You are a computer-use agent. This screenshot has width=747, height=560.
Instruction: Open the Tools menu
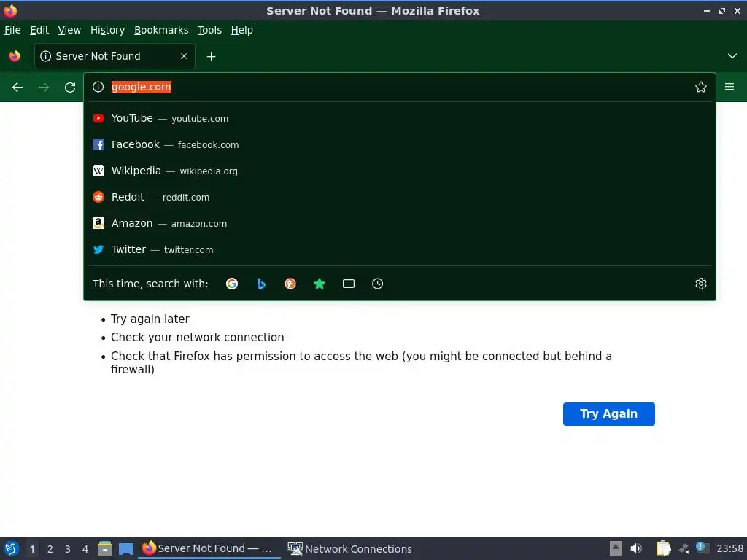coord(209,30)
